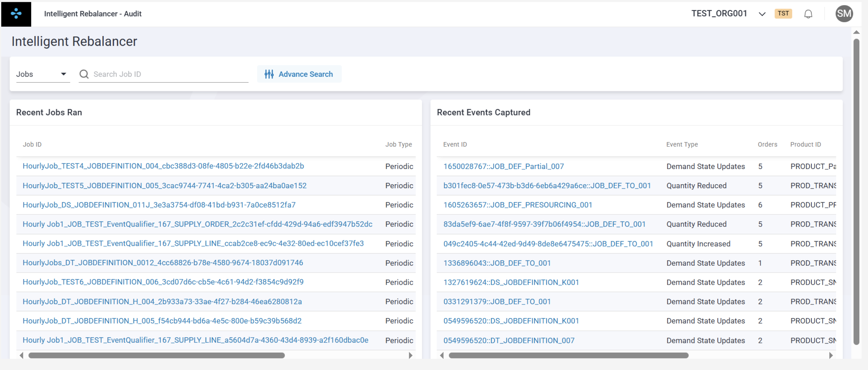Viewport: 868px width, 370px height.
Task: Click the Product ID column header
Action: 805,144
